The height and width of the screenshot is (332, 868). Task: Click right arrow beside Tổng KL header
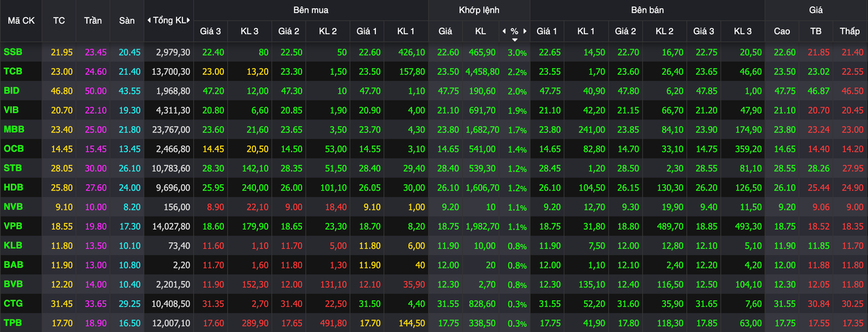click(x=189, y=21)
